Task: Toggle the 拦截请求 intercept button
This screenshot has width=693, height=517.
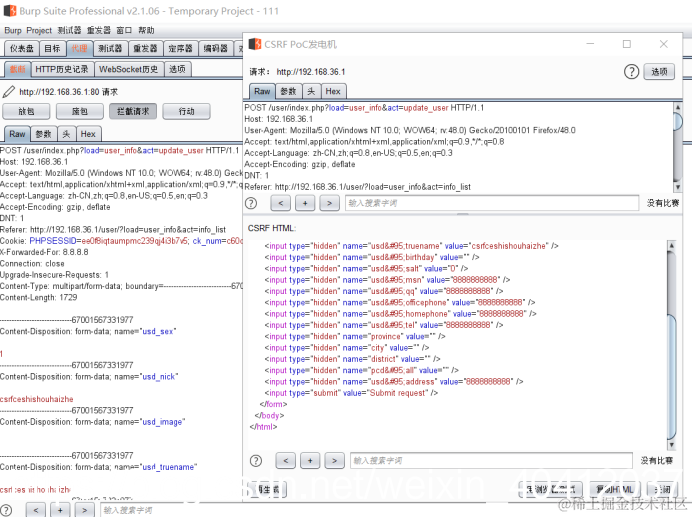Action: click(x=133, y=111)
